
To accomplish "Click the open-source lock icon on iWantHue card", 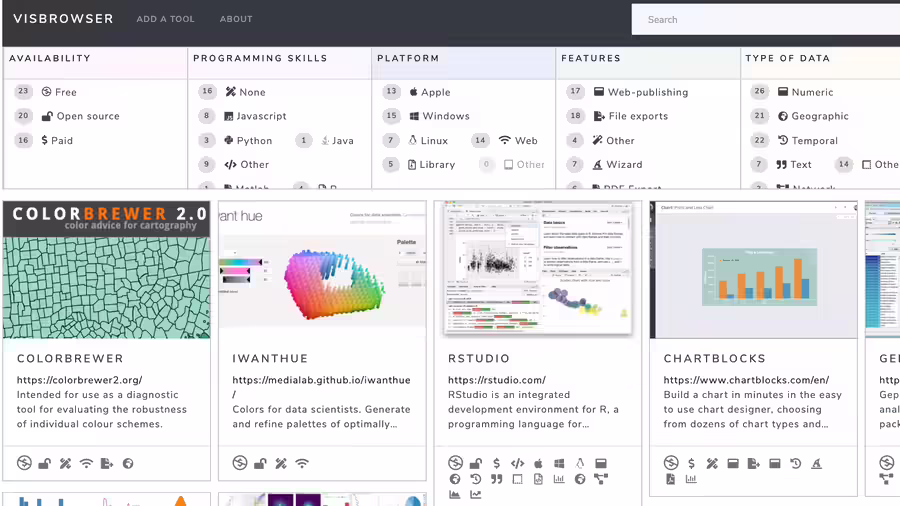I will click(261, 464).
